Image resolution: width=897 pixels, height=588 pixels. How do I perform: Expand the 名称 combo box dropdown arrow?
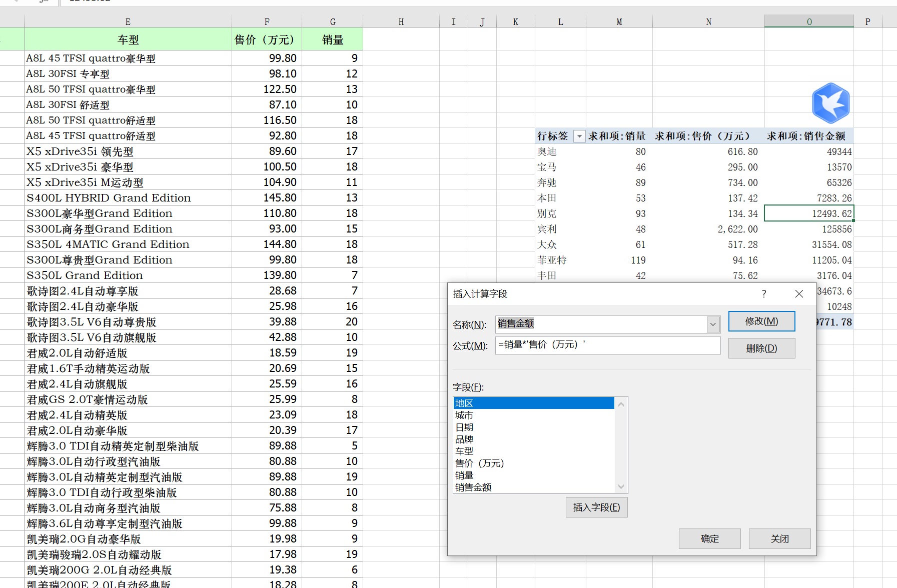pyautogui.click(x=713, y=324)
